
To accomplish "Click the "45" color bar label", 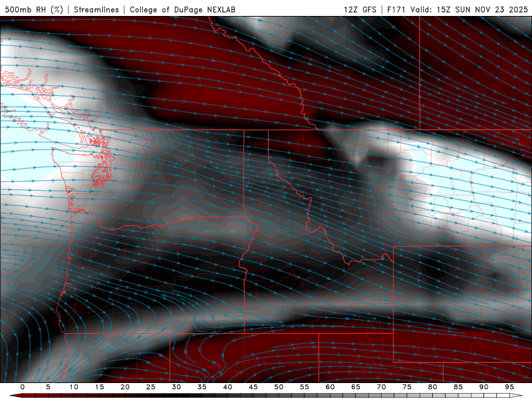I will [253, 387].
